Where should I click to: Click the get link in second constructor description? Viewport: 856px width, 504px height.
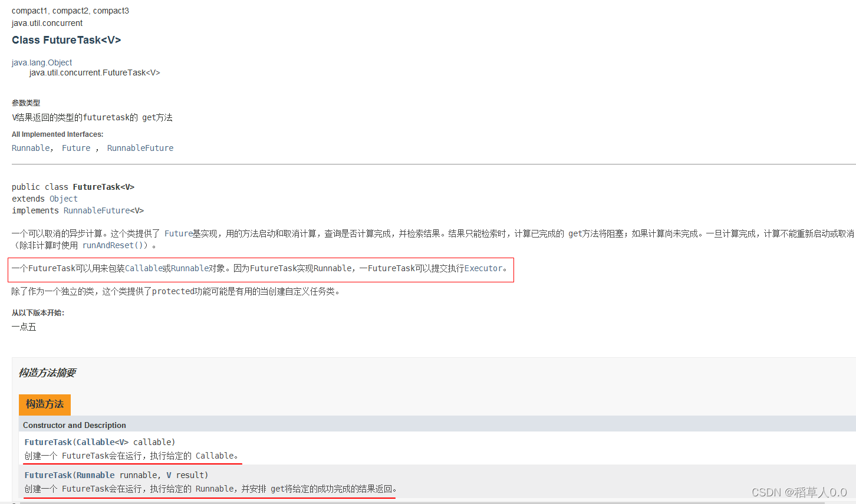tap(278, 489)
